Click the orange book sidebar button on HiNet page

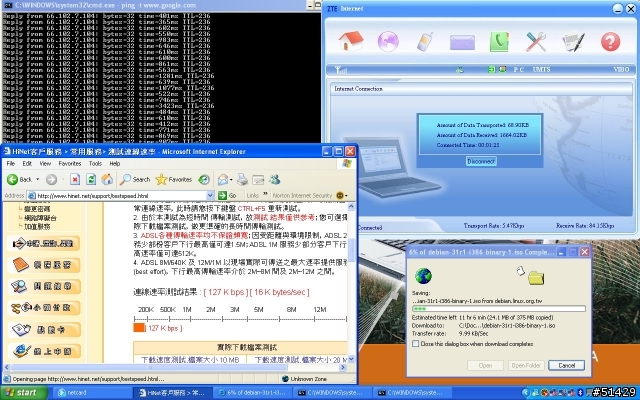click(44, 265)
